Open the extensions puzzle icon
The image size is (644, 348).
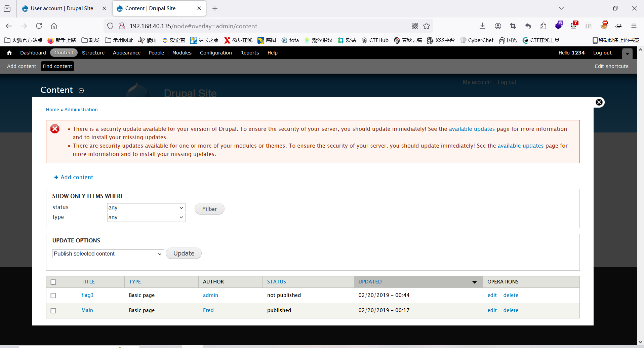coord(543,26)
